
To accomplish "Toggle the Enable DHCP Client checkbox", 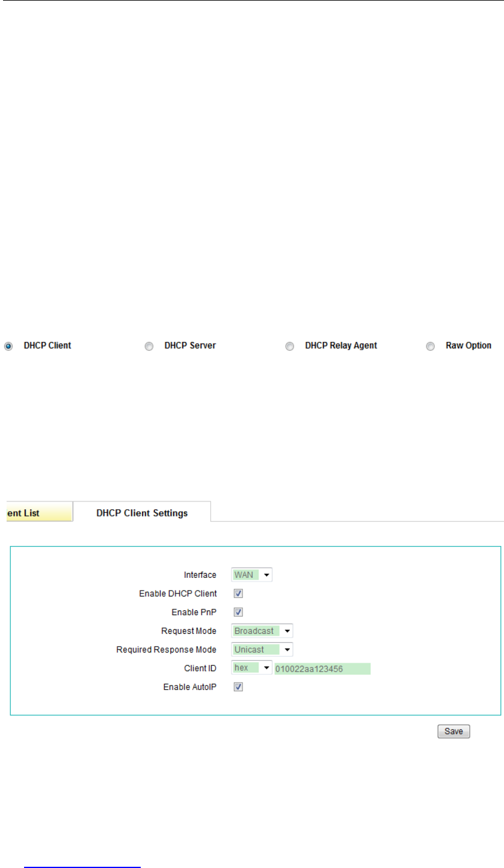I will click(238, 594).
